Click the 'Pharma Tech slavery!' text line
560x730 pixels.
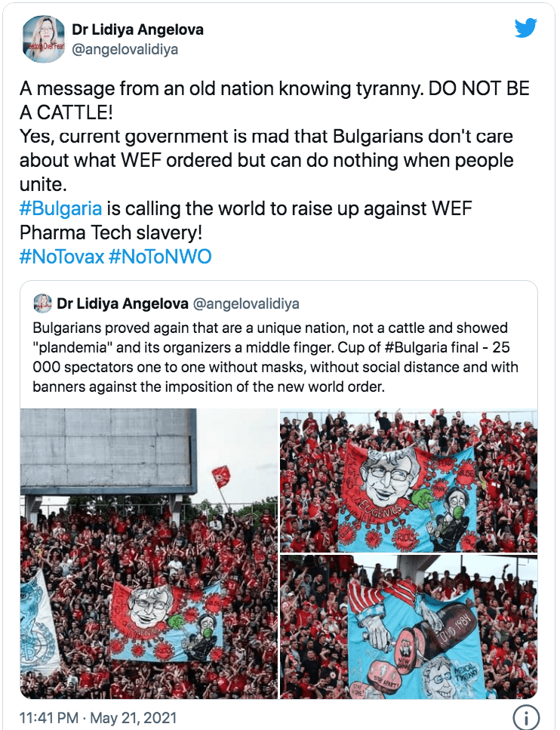[111, 233]
